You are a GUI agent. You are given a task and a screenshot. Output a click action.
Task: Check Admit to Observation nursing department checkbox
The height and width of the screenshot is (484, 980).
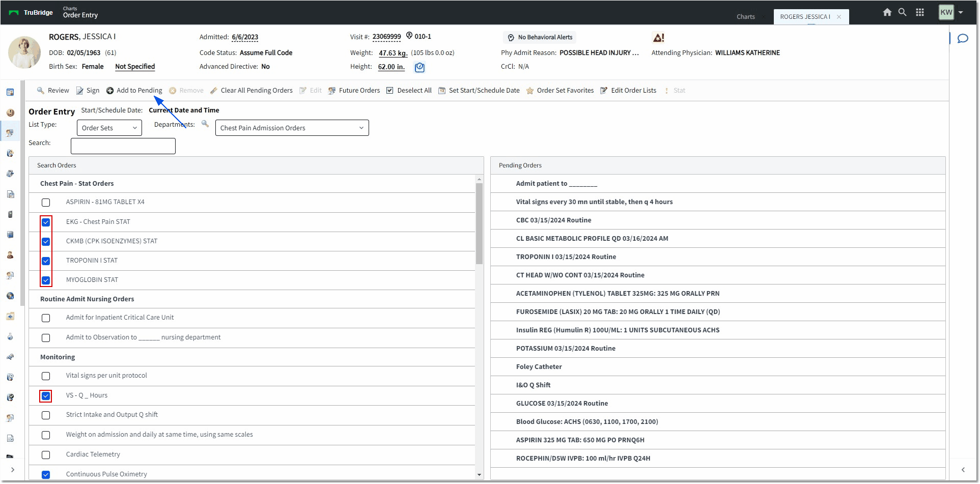(x=46, y=338)
